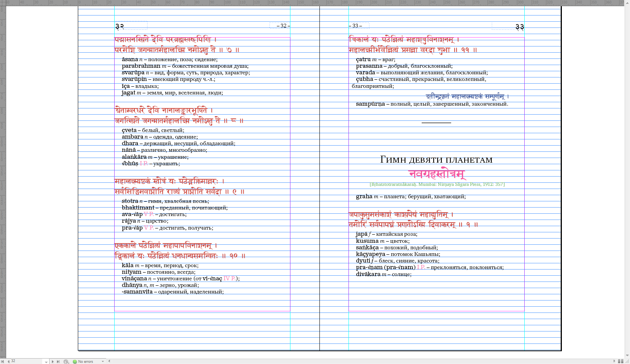Click the 'varada' glossary entry
This screenshot has width=630, height=364.
click(x=422, y=72)
